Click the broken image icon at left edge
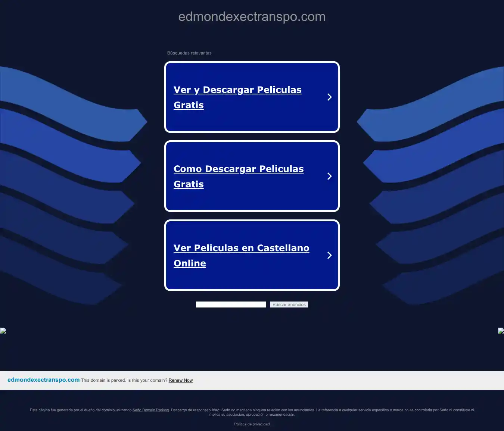This screenshot has height=431, width=504. click(x=3, y=331)
